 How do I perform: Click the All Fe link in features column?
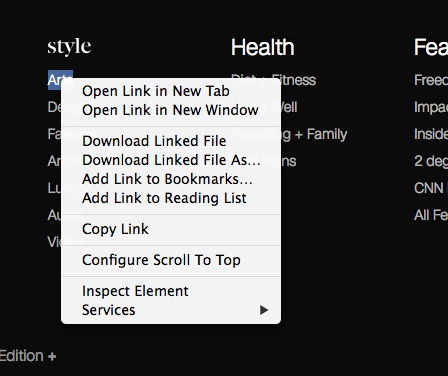pyautogui.click(x=431, y=215)
